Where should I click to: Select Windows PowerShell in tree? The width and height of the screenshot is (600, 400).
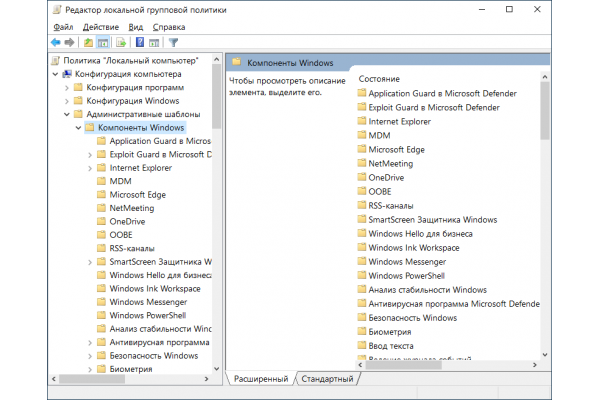point(148,315)
